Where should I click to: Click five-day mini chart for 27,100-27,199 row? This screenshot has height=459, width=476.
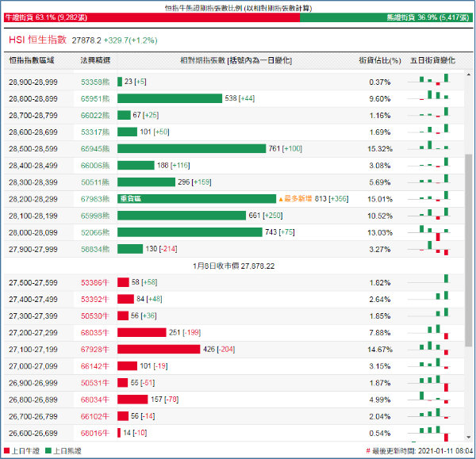coord(428,348)
